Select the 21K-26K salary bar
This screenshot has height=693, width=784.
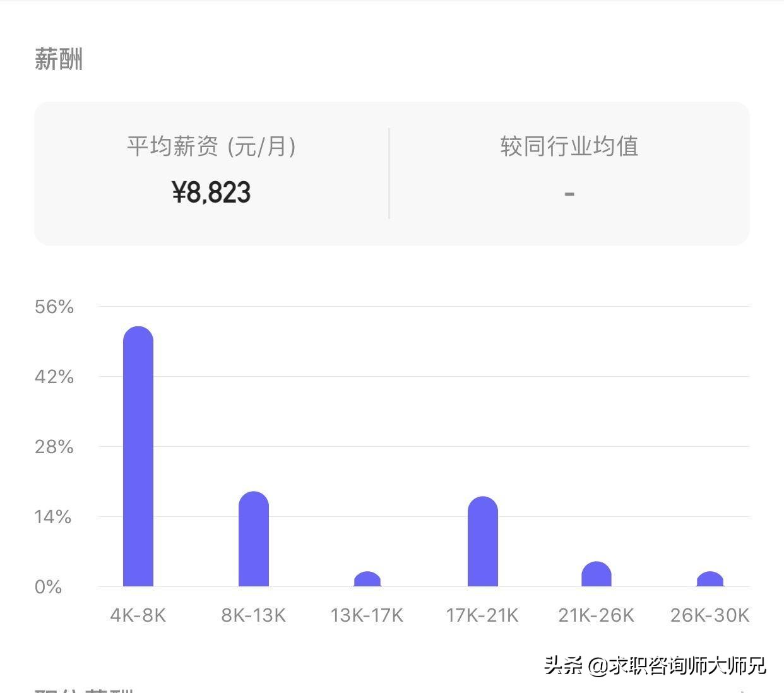click(596, 574)
